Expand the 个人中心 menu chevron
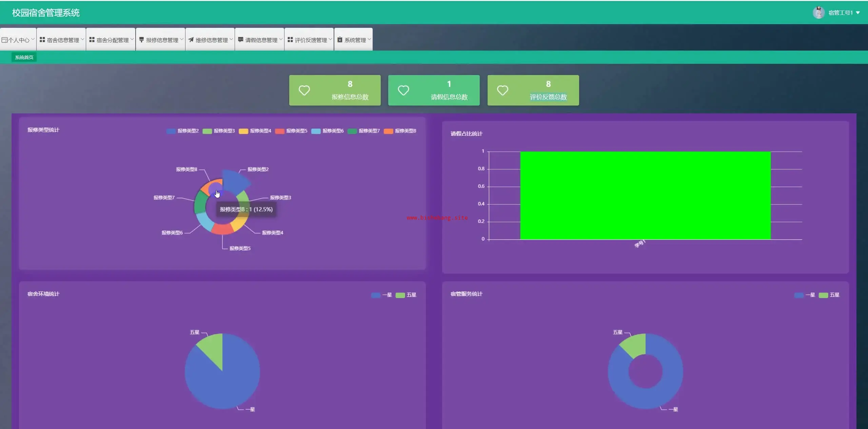The image size is (868, 429). [x=33, y=39]
